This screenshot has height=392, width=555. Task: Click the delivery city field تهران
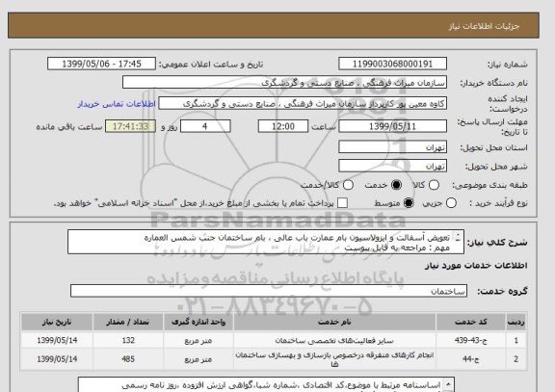point(392,166)
